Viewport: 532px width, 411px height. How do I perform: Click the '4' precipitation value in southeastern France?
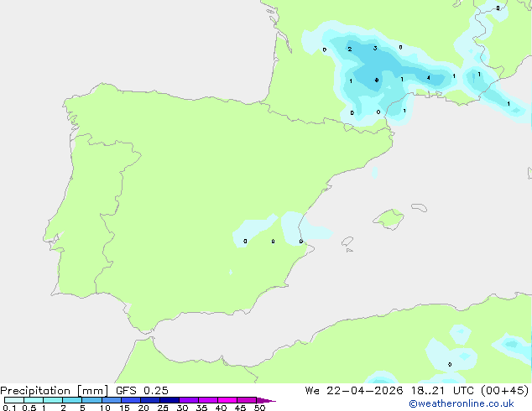(429, 78)
